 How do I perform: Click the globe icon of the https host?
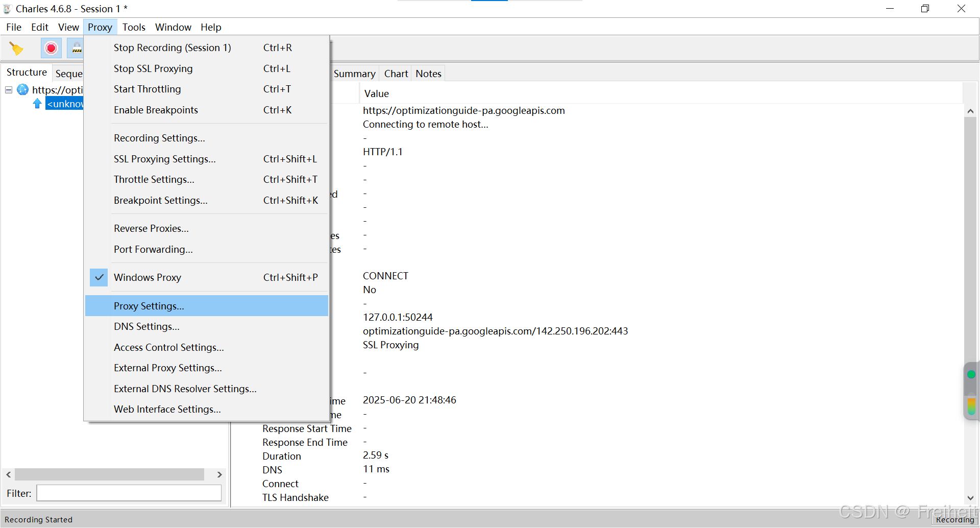click(23, 90)
